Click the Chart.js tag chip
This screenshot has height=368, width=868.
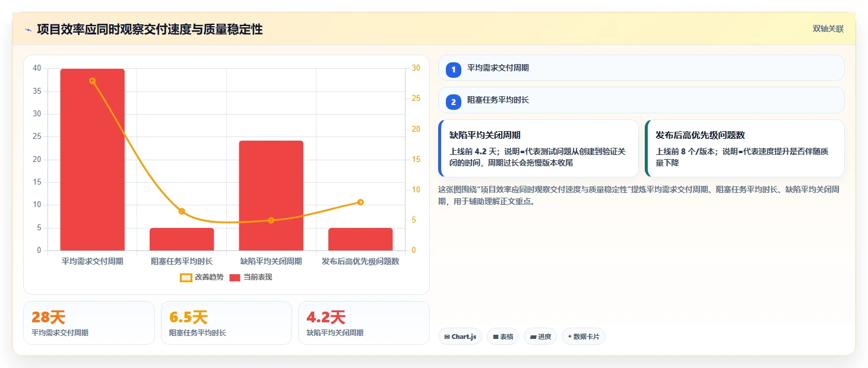[460, 337]
